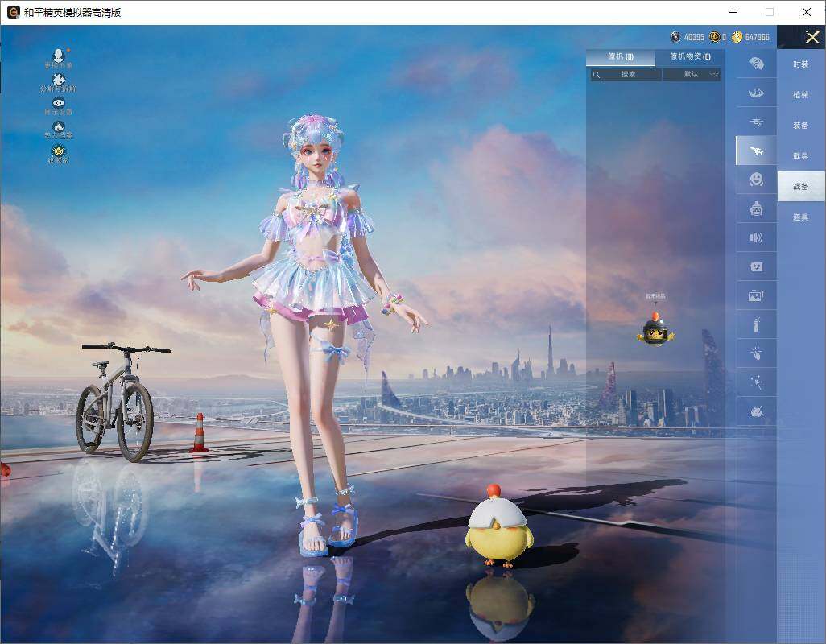Screen dimensions: 826x644
Task: Open the 载具 vehicles menu
Action: [801, 156]
